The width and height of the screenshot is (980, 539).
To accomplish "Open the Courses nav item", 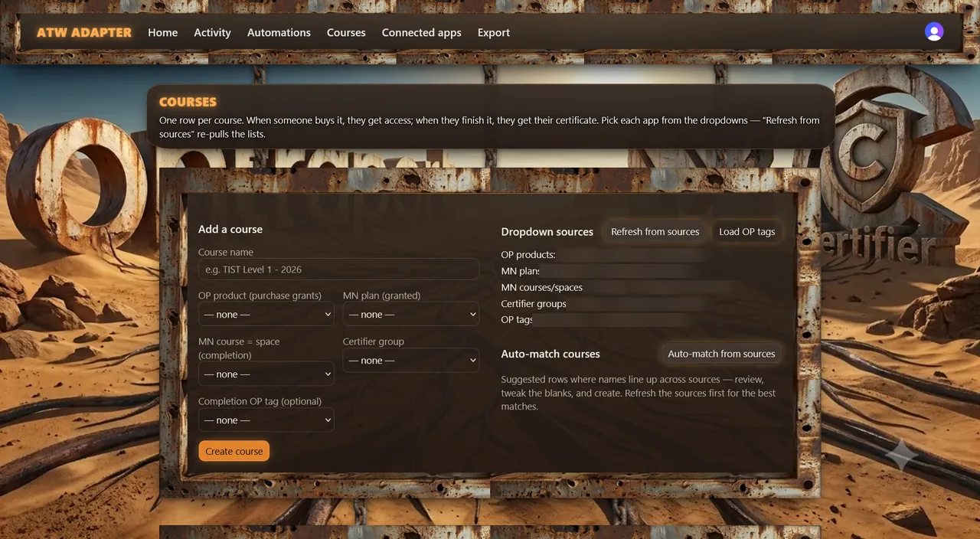I will pyautogui.click(x=346, y=32).
